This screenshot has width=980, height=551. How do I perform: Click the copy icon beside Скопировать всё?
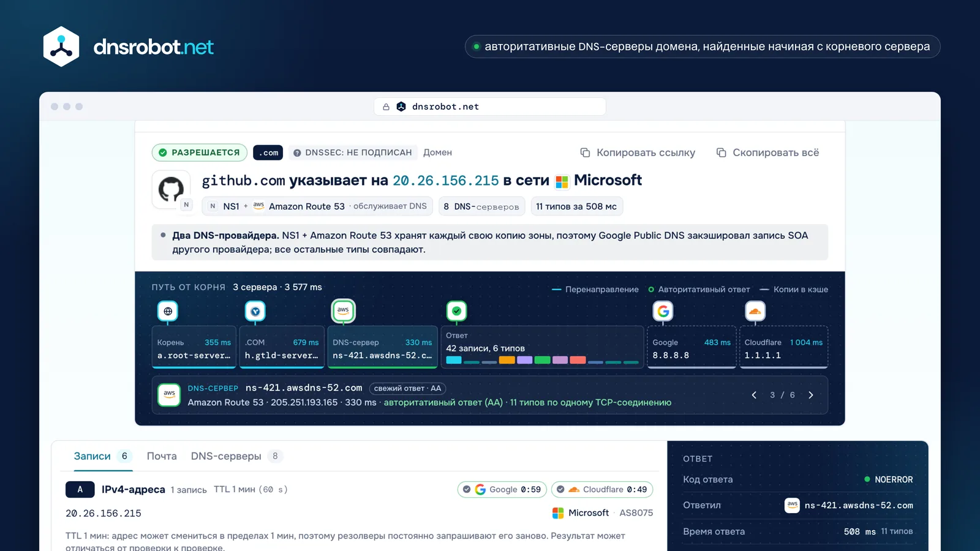(721, 152)
